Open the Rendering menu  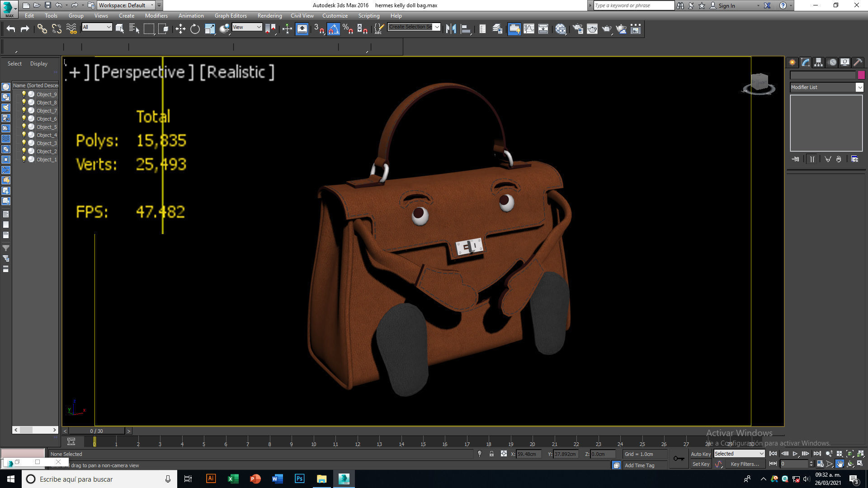[269, 15]
